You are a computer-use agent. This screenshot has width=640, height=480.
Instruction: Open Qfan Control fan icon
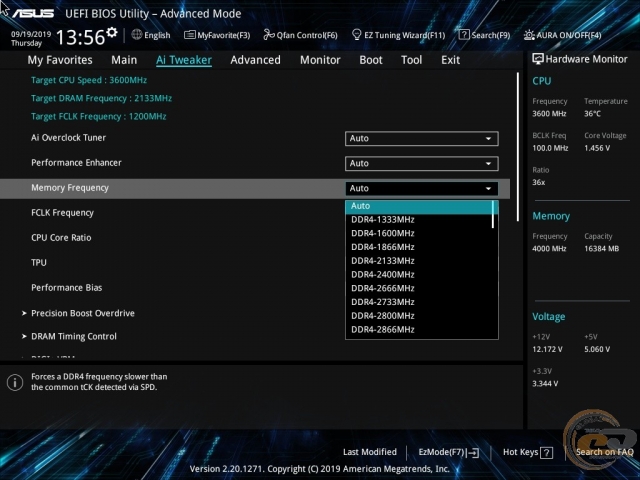[x=269, y=35]
